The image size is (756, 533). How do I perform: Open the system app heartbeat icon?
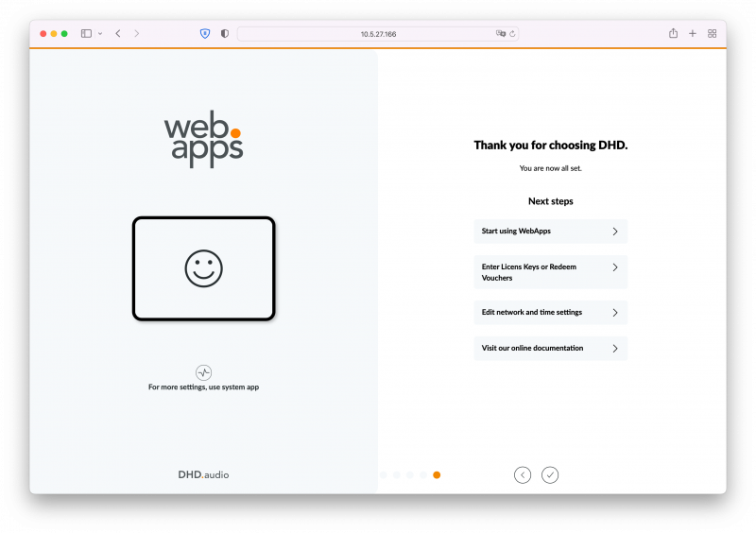pyautogui.click(x=203, y=372)
